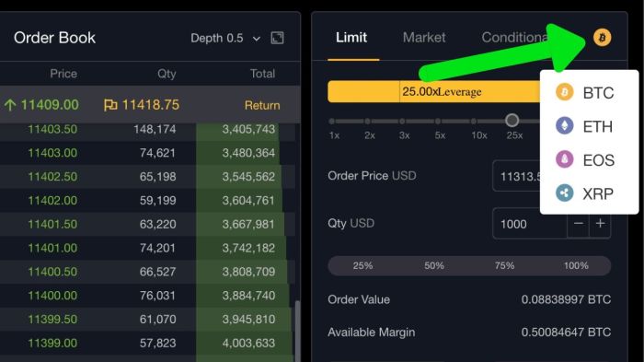Choose 50% of available quantity
Viewport: 644px width, 362px height.
pyautogui.click(x=434, y=265)
